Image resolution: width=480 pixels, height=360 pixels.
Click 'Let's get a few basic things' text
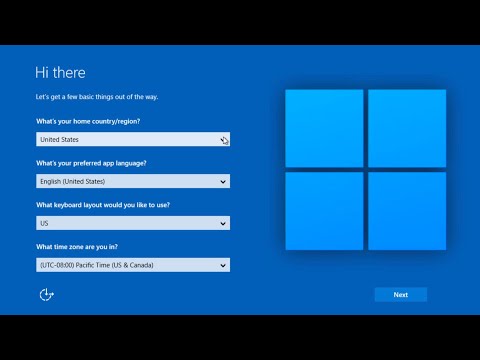click(x=97, y=97)
